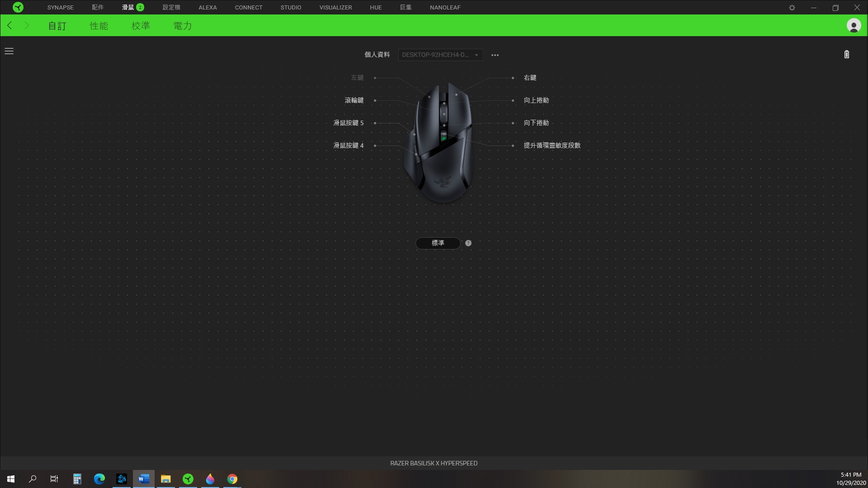Select the 自訂 sub-tab
The height and width of the screenshot is (488, 868).
[x=57, y=26]
